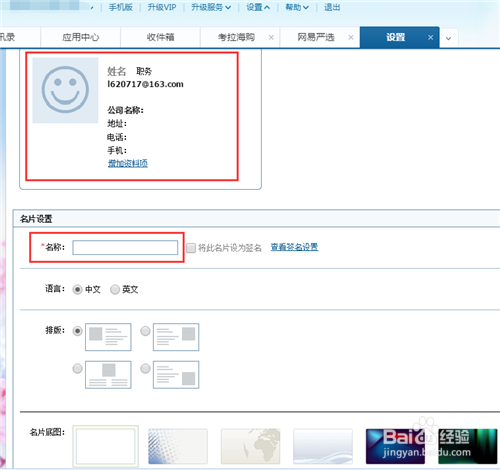This screenshot has height=470, width=500.
Task: Choose the blue dotted card background
Action: (178, 446)
